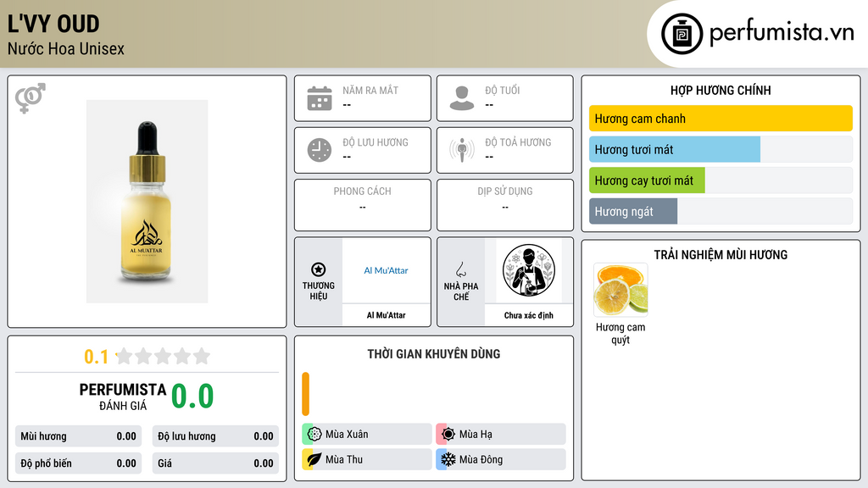The image size is (868, 488).
Task: Click the star badge Thương hiệu icon
Action: (x=319, y=269)
